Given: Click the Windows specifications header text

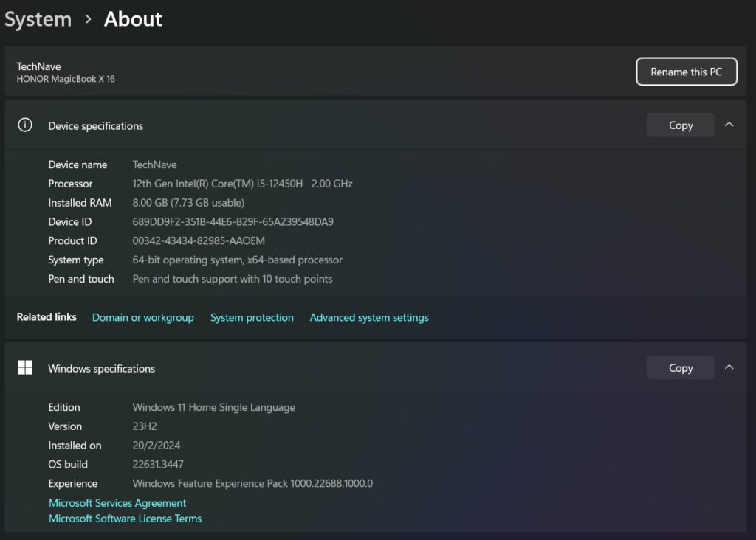Looking at the screenshot, I should 101,369.
